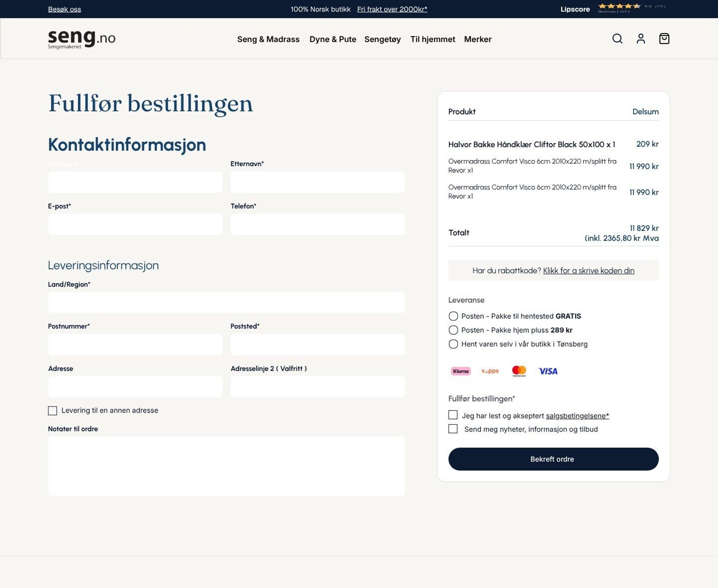Select Hent varen selv i Tønsberg option
Viewport: 718px width, 588px height.
point(453,344)
